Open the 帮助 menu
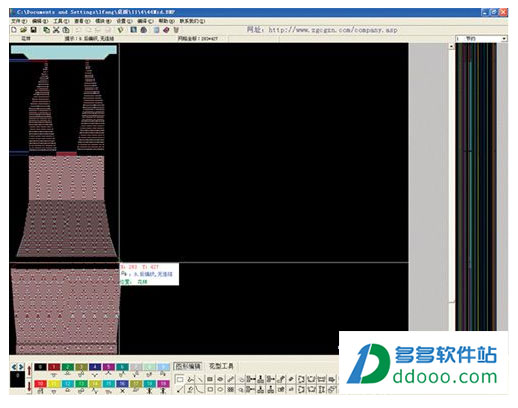Screen dimensions: 518x408 (166, 21)
